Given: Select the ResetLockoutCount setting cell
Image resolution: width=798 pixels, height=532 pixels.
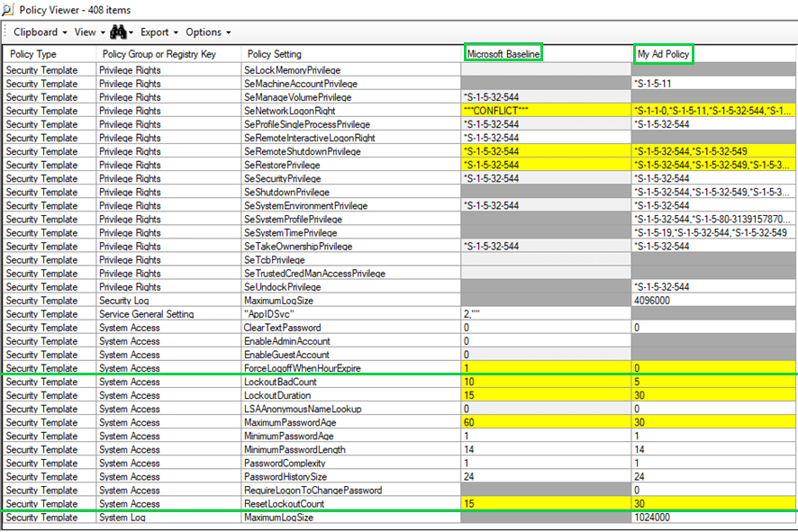Looking at the screenshot, I should click(284, 504).
